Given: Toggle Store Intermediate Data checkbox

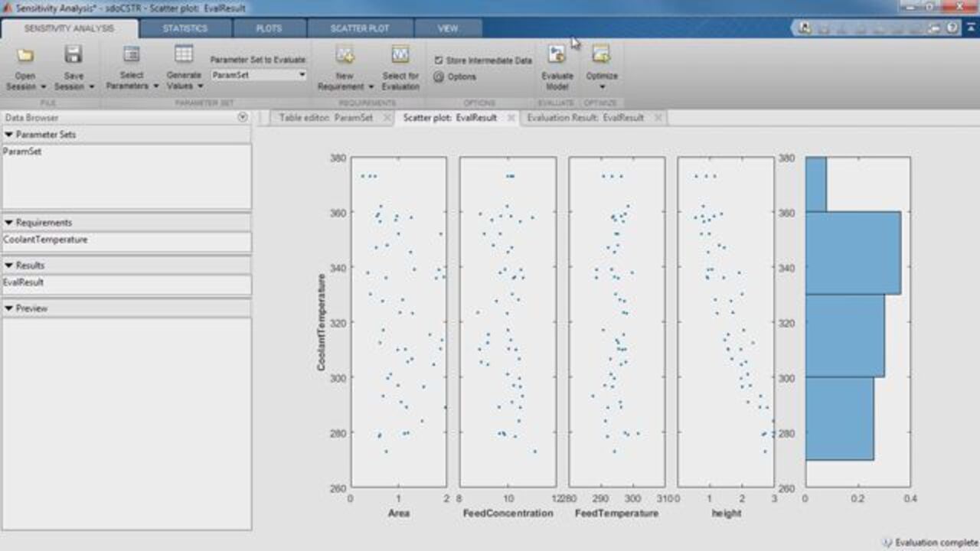Looking at the screenshot, I should 439,60.
